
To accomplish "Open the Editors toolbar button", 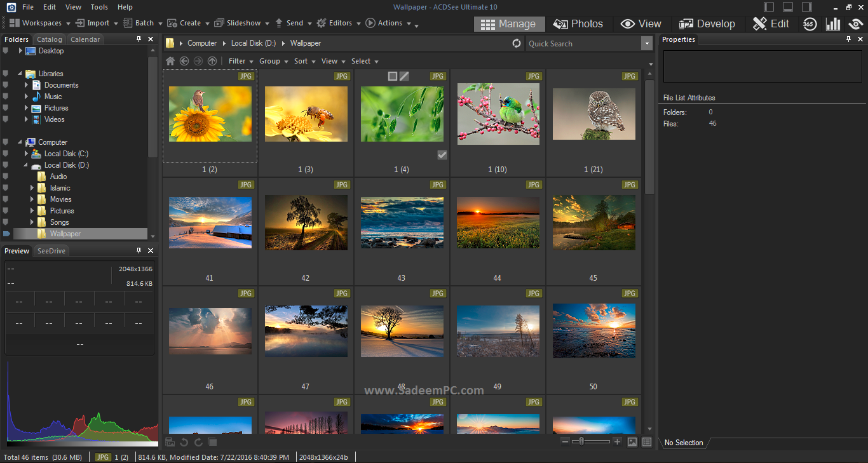I will [x=335, y=23].
